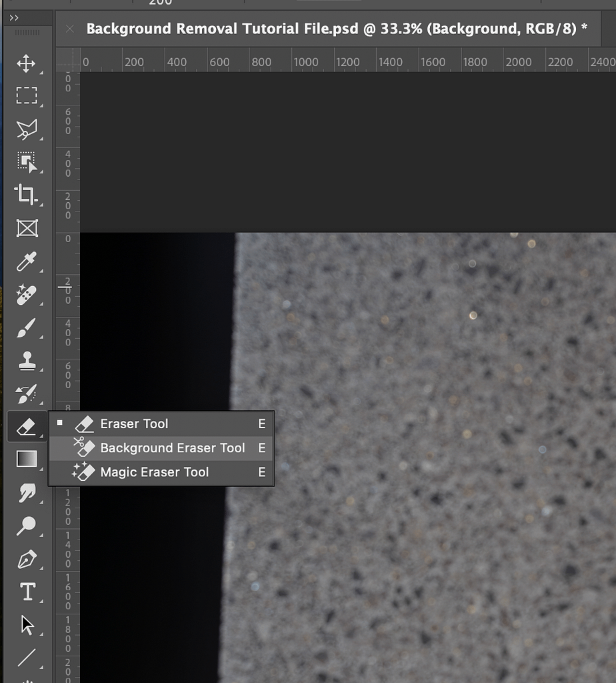Close the Background Removal Tutorial File tab
This screenshot has height=683, width=616.
click(70, 29)
